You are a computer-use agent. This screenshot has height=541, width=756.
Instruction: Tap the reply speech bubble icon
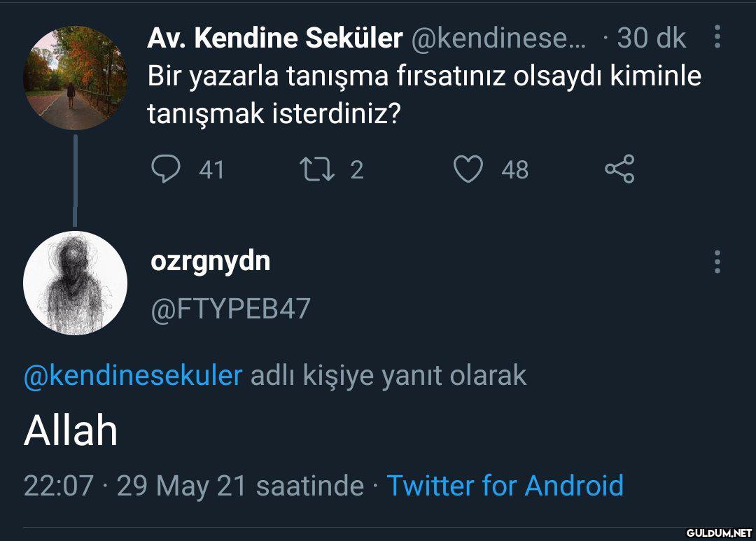pyautogui.click(x=166, y=169)
